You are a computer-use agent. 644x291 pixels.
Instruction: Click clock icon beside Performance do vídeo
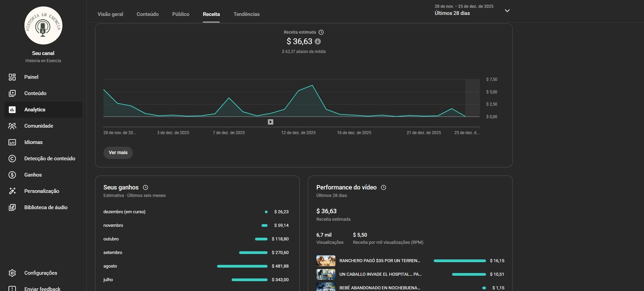pyautogui.click(x=384, y=187)
